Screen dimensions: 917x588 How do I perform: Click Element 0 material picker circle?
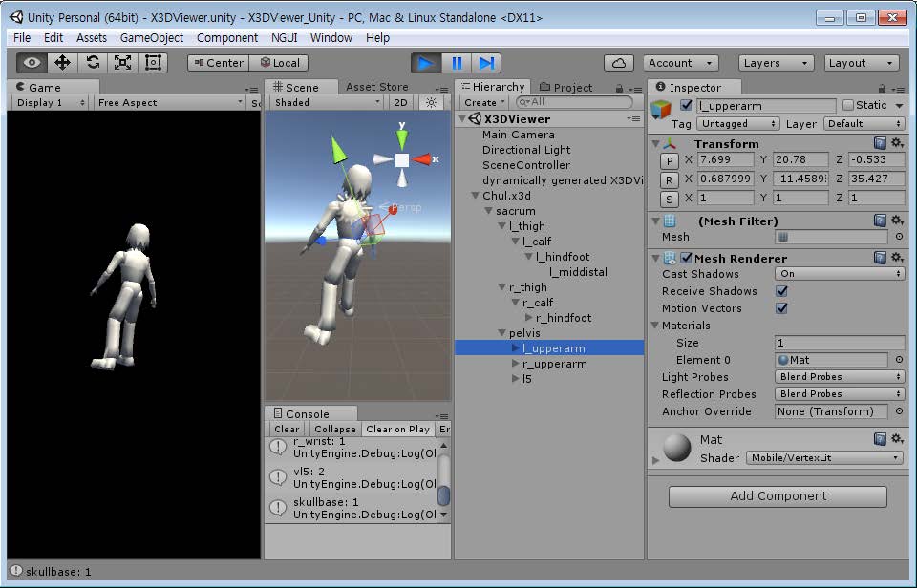click(x=899, y=360)
